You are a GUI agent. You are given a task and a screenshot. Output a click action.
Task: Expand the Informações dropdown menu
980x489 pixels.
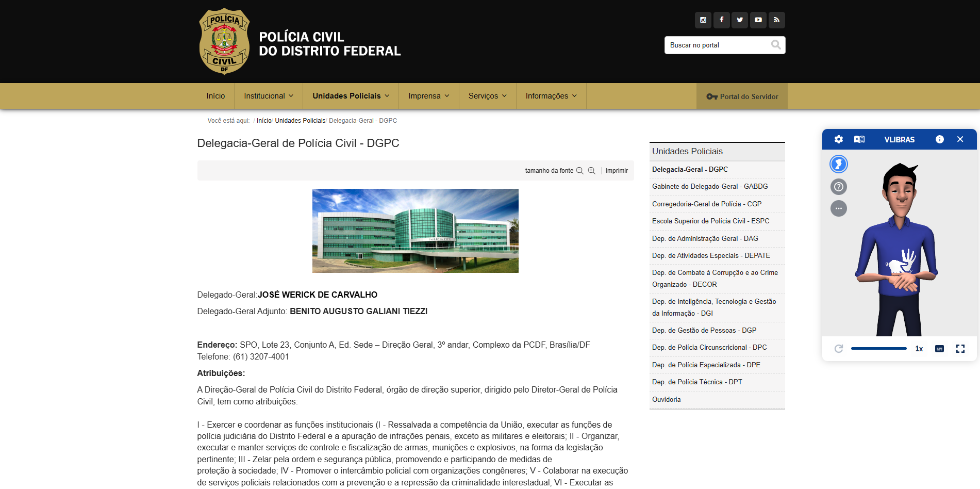551,96
